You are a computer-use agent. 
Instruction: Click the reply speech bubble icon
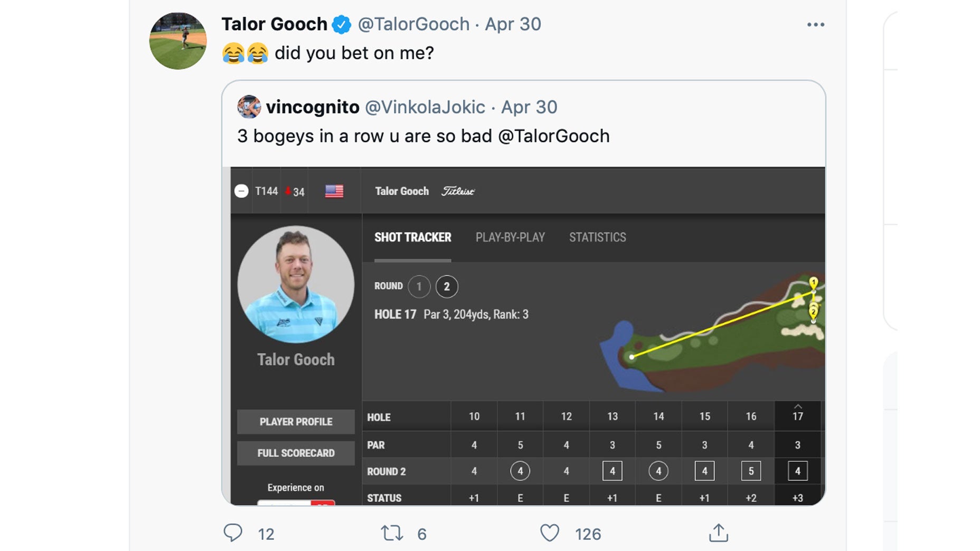(233, 533)
